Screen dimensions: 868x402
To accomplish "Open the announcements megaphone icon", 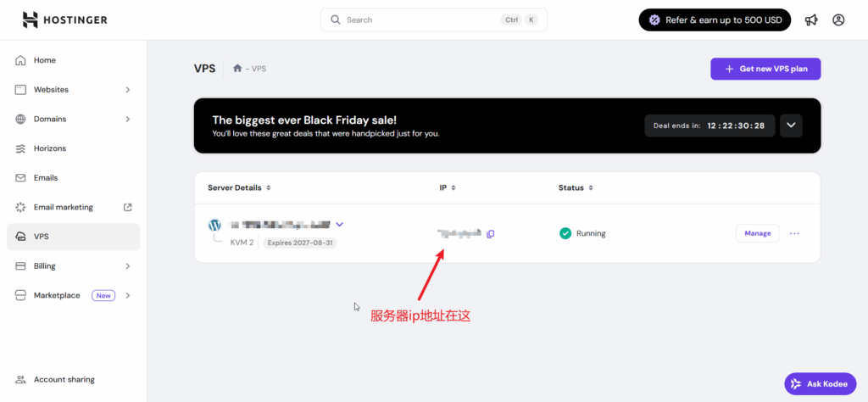I will tap(811, 20).
